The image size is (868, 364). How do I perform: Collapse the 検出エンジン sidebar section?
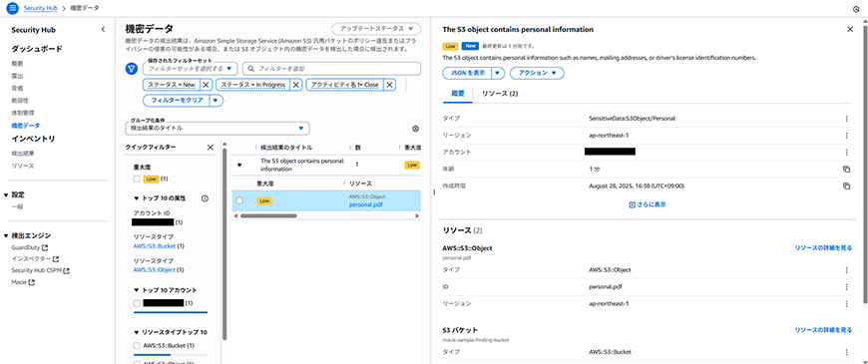6,235
